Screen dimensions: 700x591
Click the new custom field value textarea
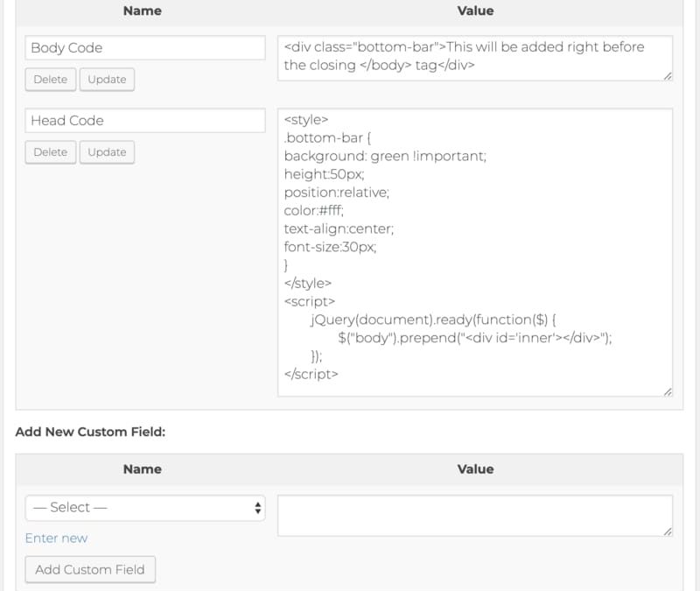[x=475, y=516]
